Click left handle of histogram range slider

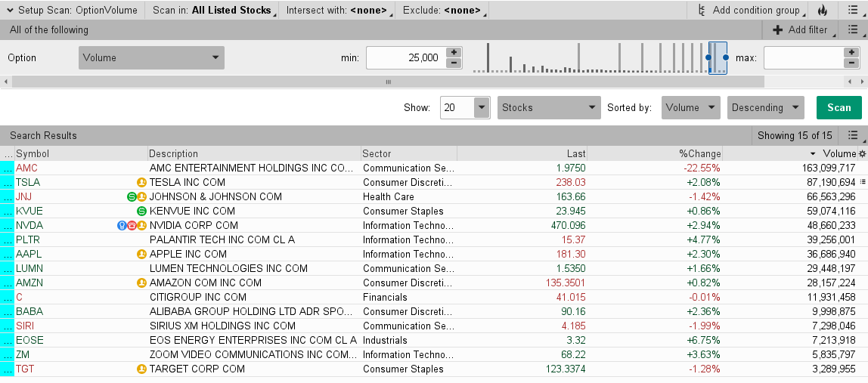coord(708,57)
